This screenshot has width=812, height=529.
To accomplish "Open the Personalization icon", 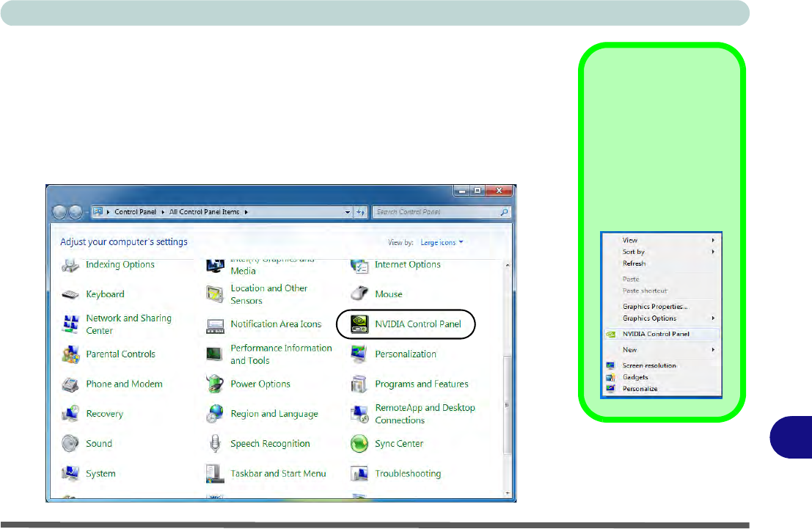I will coord(359,354).
